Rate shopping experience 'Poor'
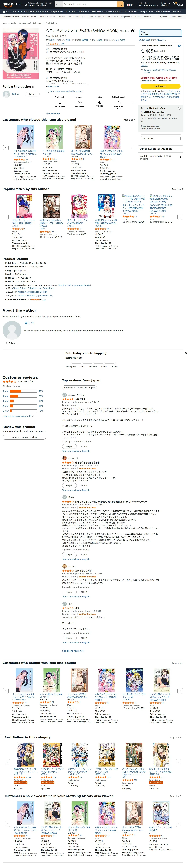 82,363
